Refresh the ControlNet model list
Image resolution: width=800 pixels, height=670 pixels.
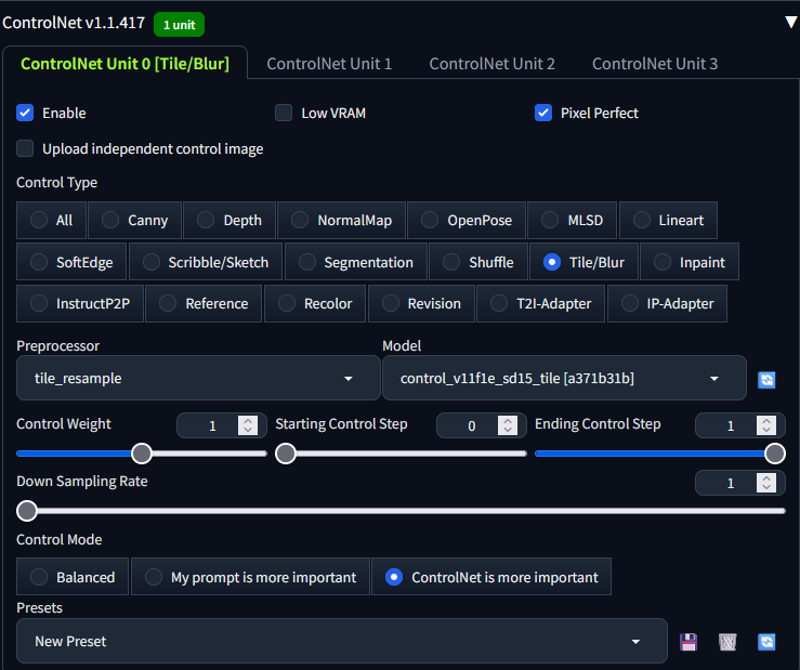tap(766, 379)
